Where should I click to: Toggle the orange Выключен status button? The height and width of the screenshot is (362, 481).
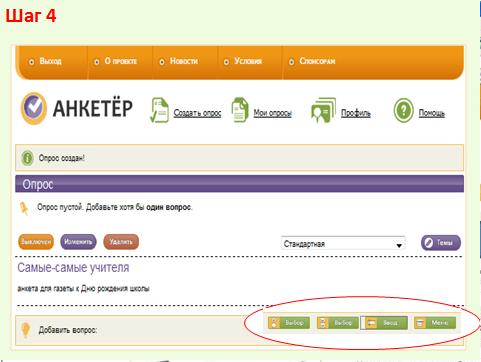click(x=36, y=242)
